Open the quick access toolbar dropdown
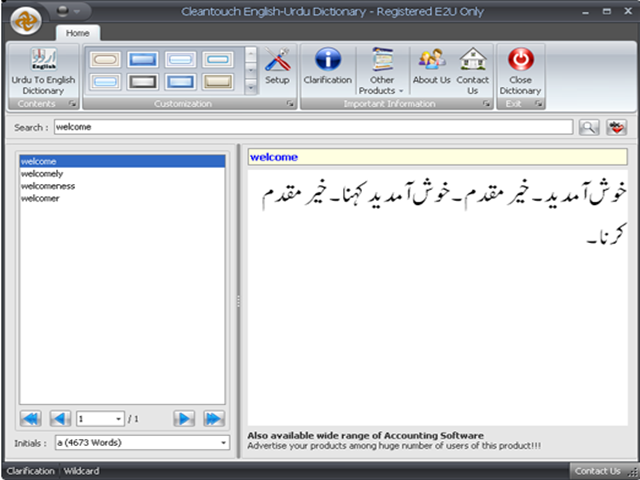The height and width of the screenshot is (480, 640). 77,11
